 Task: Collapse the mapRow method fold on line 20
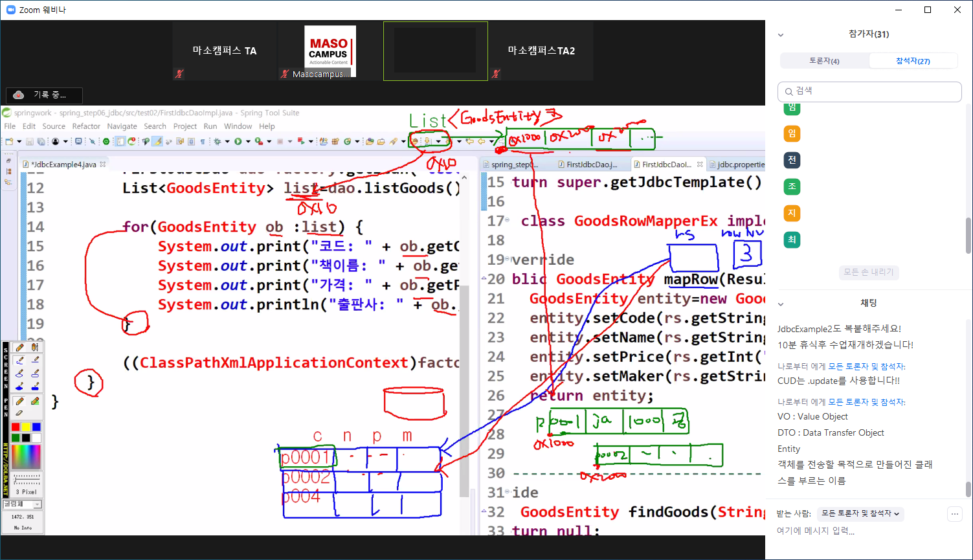[x=484, y=279]
